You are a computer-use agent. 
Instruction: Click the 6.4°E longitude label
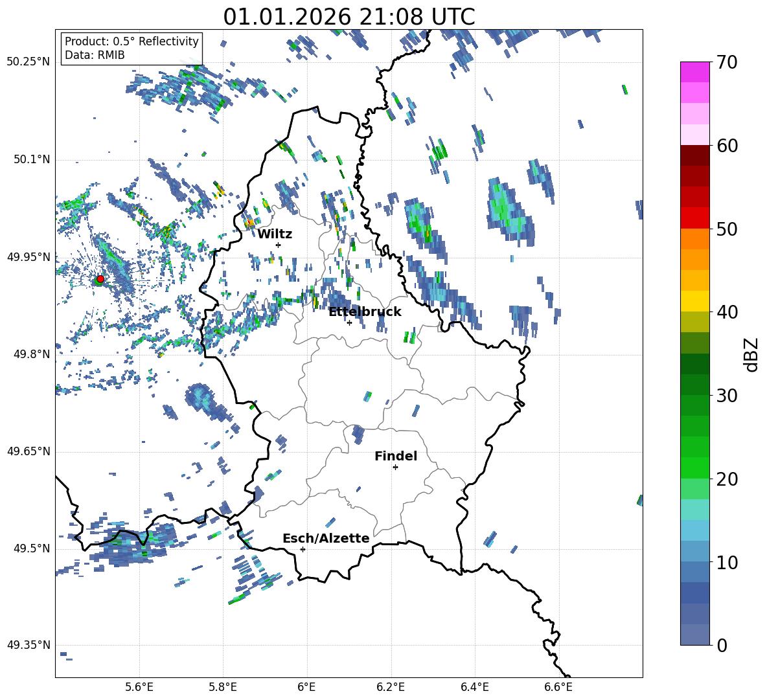(x=474, y=687)
